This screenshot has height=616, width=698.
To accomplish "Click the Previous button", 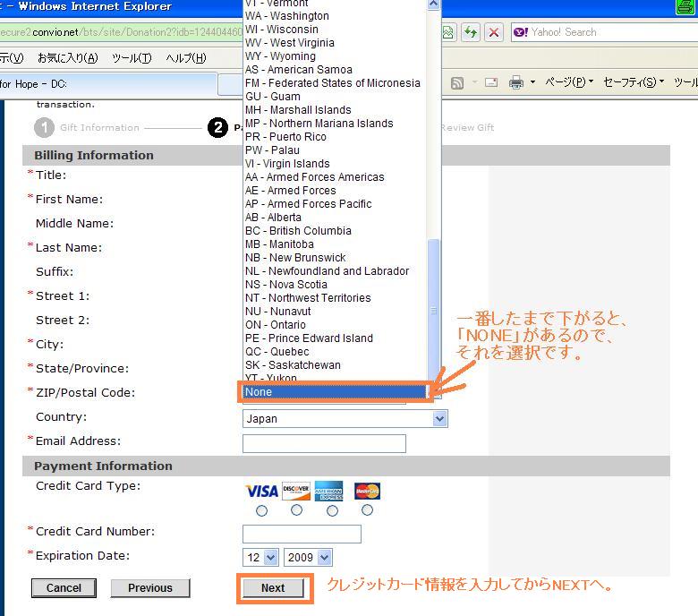I will click(150, 588).
